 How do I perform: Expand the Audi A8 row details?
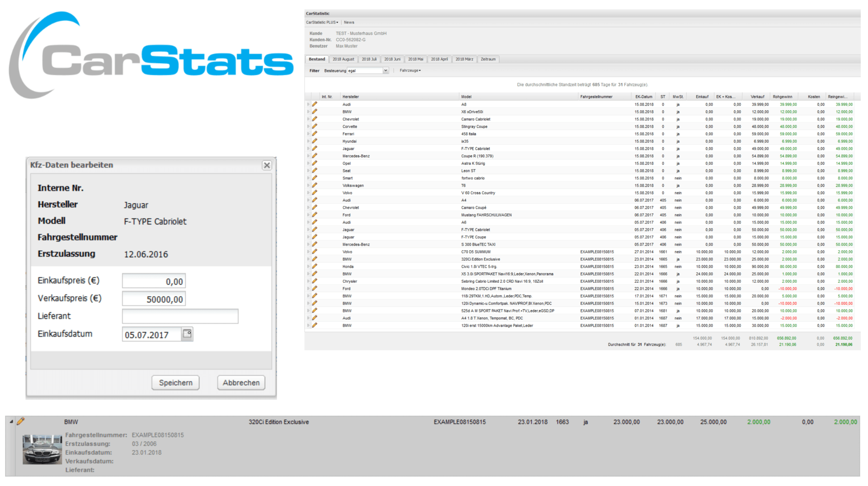pos(308,104)
